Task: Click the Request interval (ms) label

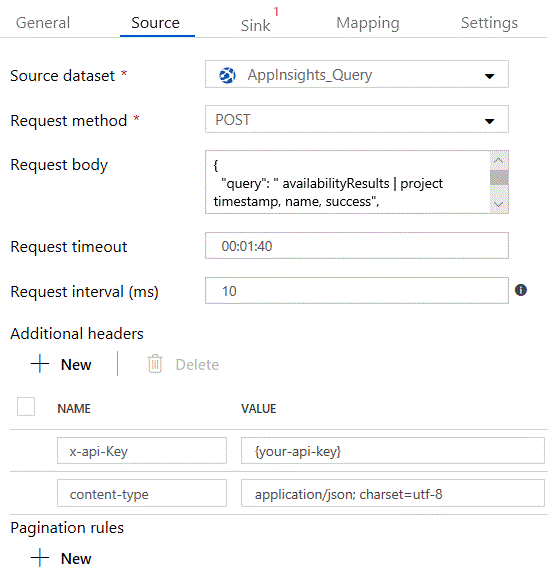Action: 84,292
